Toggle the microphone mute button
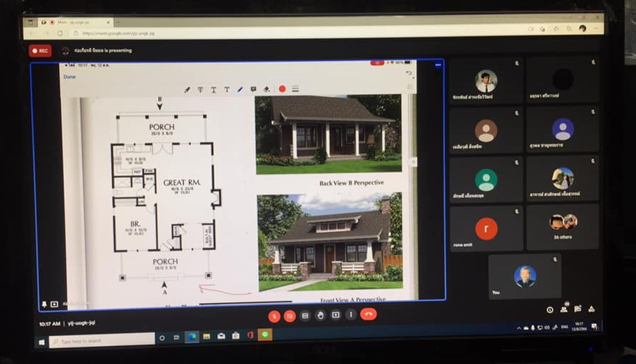 tap(274, 316)
